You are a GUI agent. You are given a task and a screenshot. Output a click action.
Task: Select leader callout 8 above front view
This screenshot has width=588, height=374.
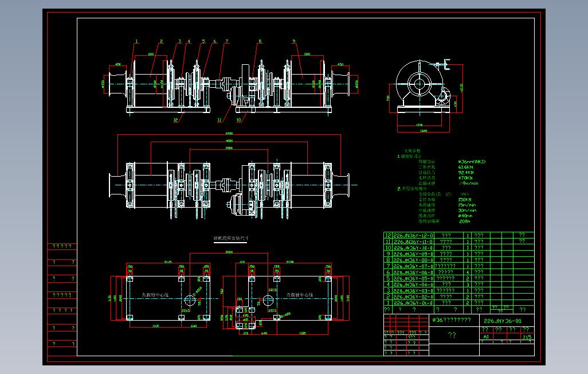[260, 41]
